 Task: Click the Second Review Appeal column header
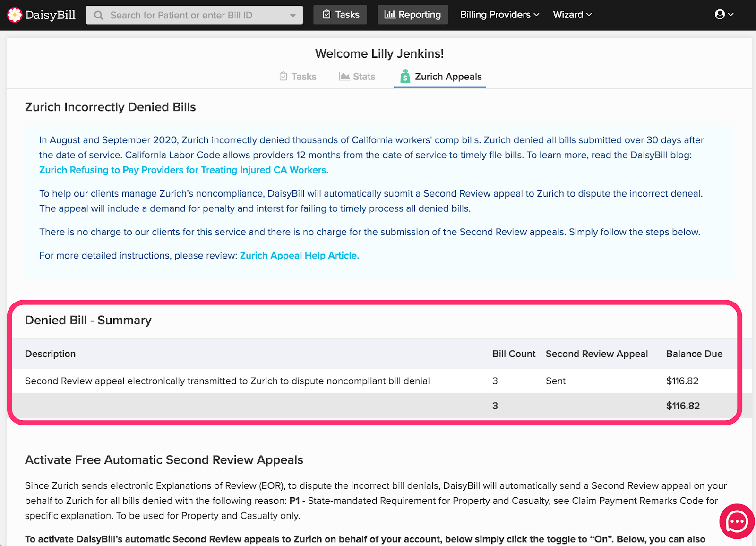tap(597, 354)
